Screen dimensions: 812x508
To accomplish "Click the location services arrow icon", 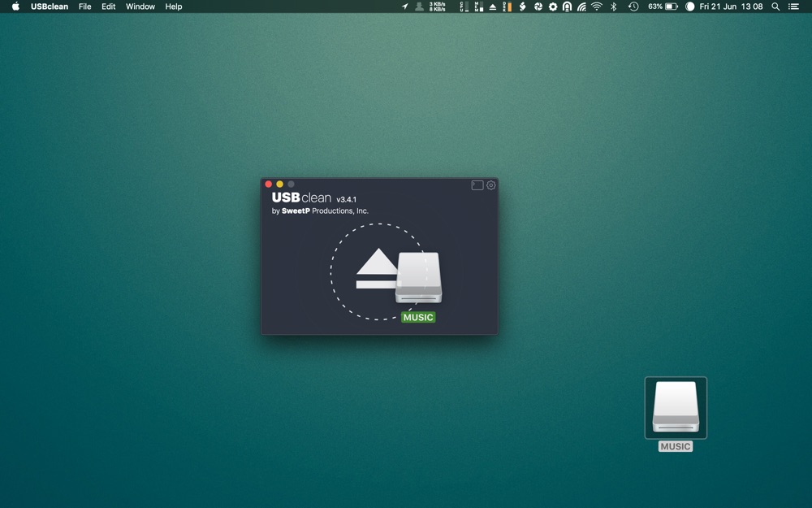I will click(405, 7).
